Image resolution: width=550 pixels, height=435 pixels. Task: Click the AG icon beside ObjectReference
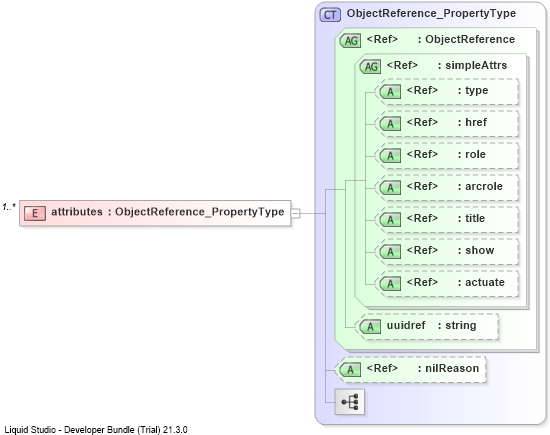[350, 41]
